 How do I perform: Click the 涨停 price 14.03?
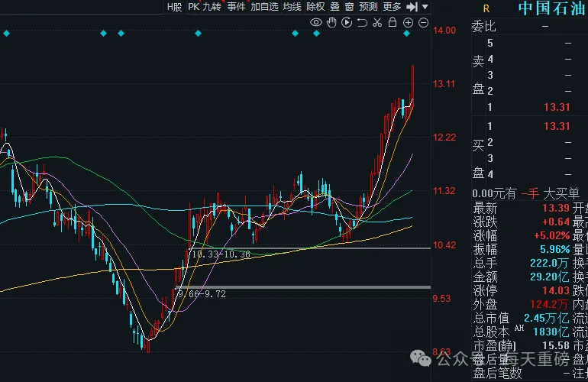556,290
